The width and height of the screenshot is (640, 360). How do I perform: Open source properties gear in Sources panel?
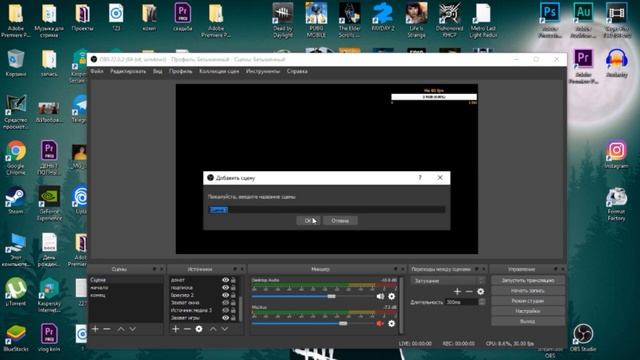coord(199,329)
